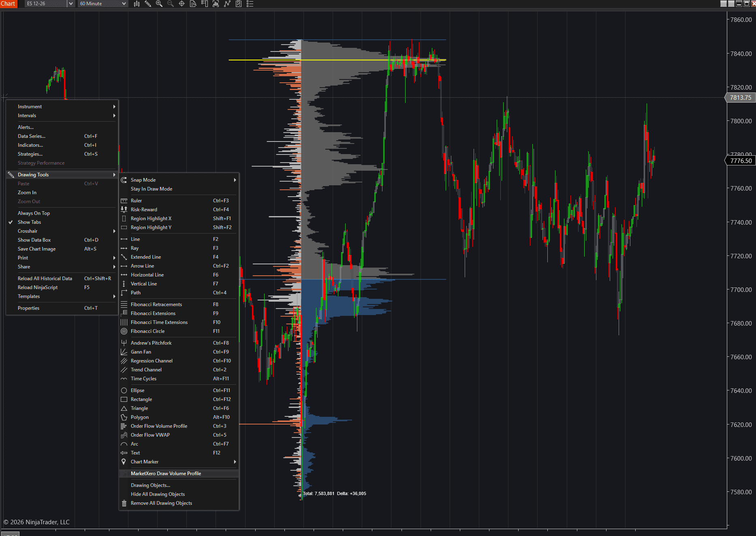This screenshot has width=756, height=536.
Task: Select the Andrew's Pitchfork tool
Action: (179, 343)
